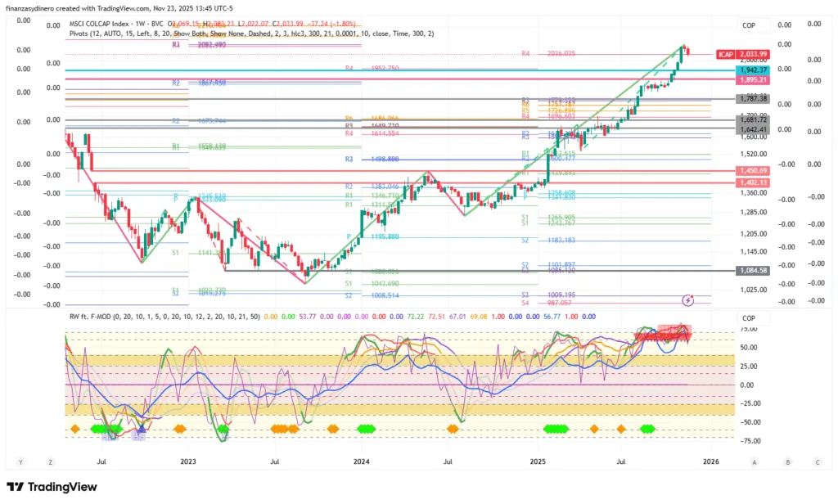Click the TradingView.com text in the header
The height and width of the screenshot is (504, 838).
pos(125,7)
